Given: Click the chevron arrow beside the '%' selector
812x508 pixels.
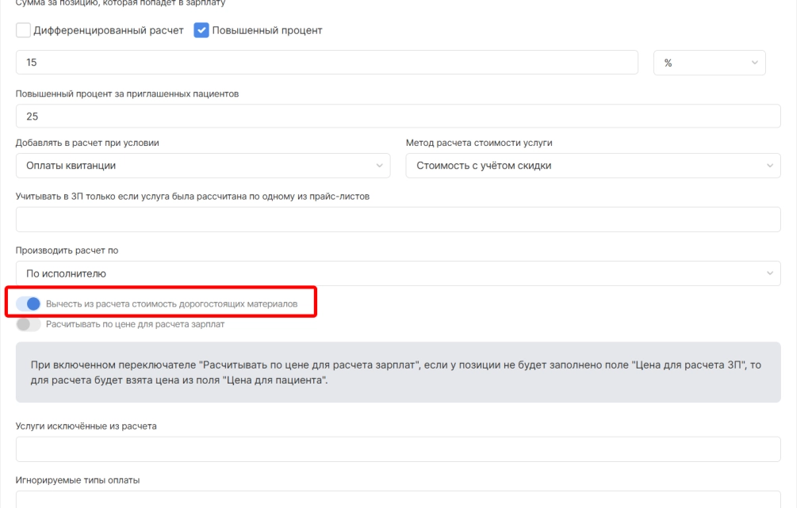Looking at the screenshot, I should pyautogui.click(x=753, y=63).
